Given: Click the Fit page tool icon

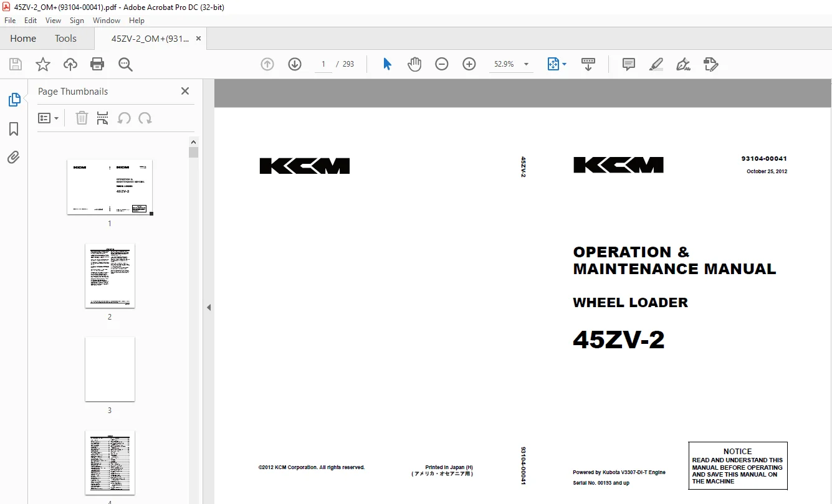Looking at the screenshot, I should [x=553, y=64].
